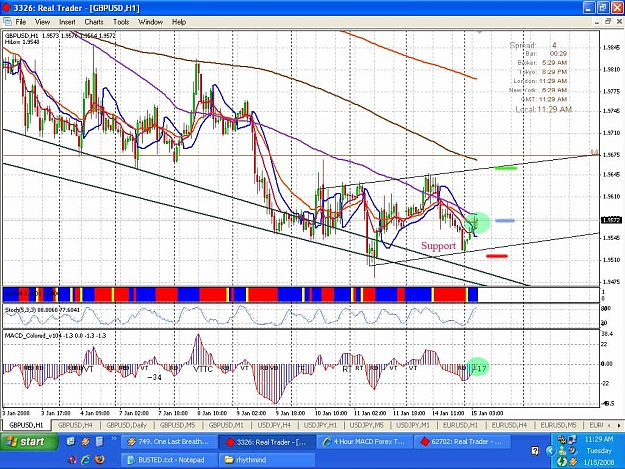Expand Quick Launch overflow chevron

(x=114, y=438)
